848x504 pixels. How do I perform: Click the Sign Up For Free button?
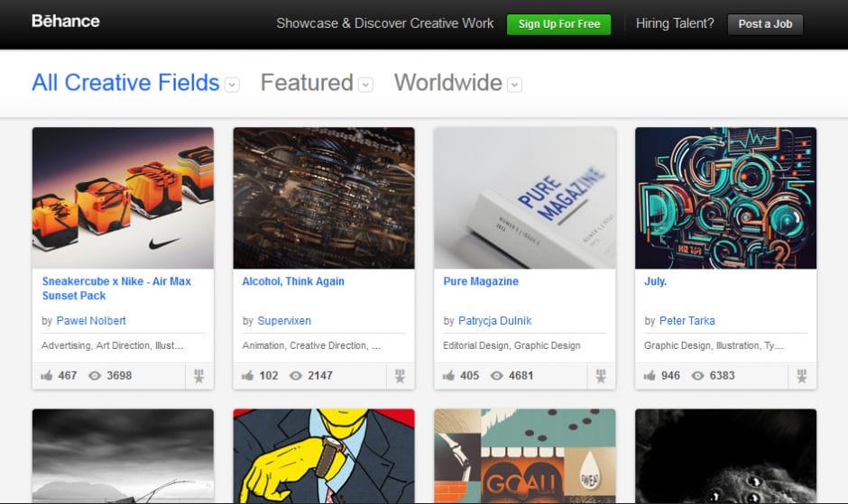point(558,24)
